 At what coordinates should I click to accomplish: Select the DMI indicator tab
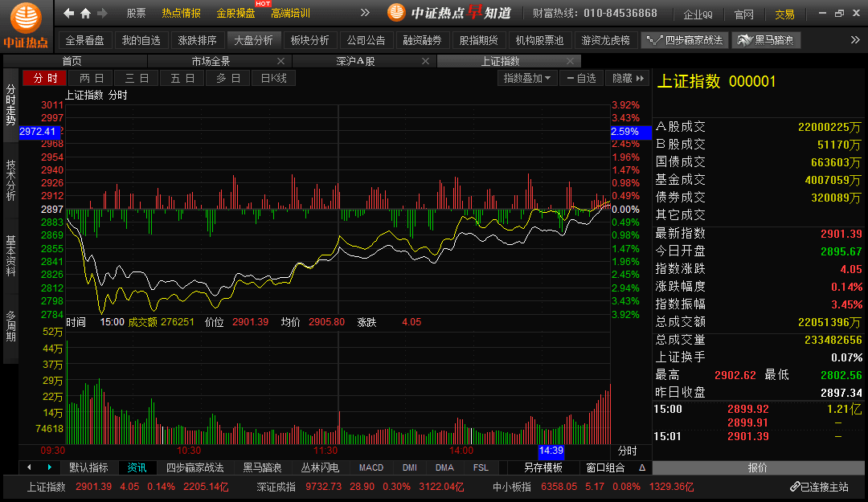[x=410, y=467]
